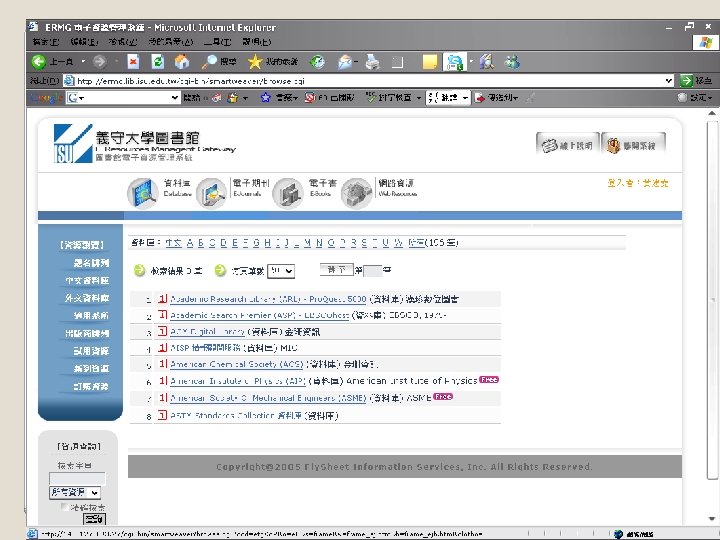The height and width of the screenshot is (540, 720).
Task: Open the resource type dropdown in the search panel
Action: (75, 493)
